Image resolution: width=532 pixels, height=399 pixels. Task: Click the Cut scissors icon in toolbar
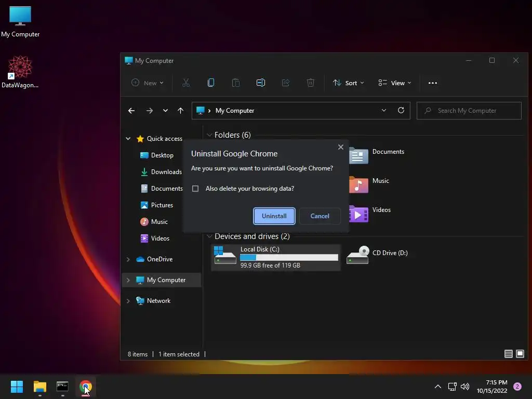186,83
